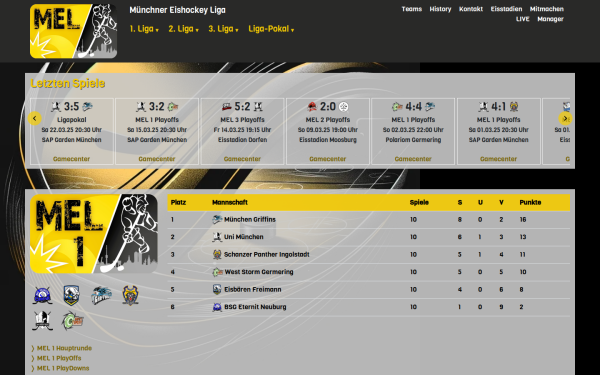Open the MEL 1 PlayDowns link
The height and width of the screenshot is (375, 600).
tap(63, 368)
